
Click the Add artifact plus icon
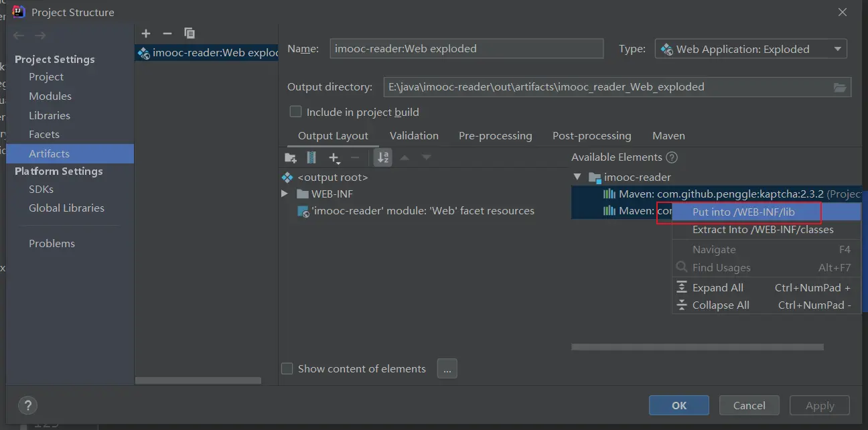(146, 33)
